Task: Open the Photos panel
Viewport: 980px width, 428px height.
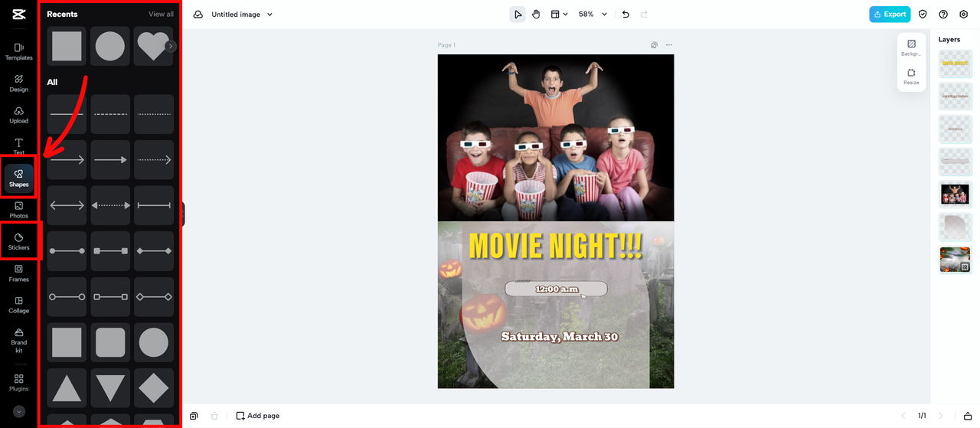Action: tap(18, 210)
